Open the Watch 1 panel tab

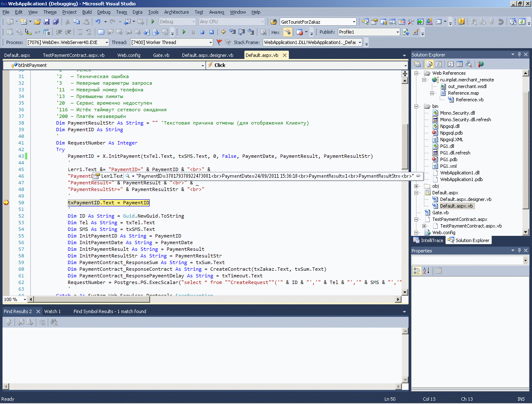[52, 311]
